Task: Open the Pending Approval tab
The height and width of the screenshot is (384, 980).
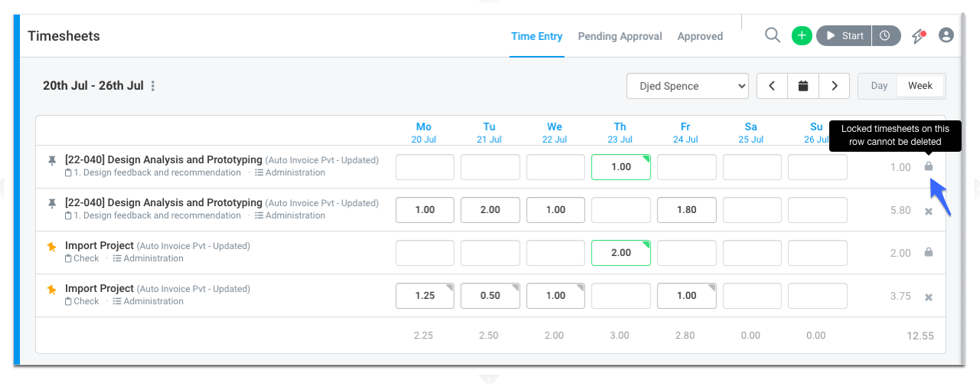Action: coord(620,36)
